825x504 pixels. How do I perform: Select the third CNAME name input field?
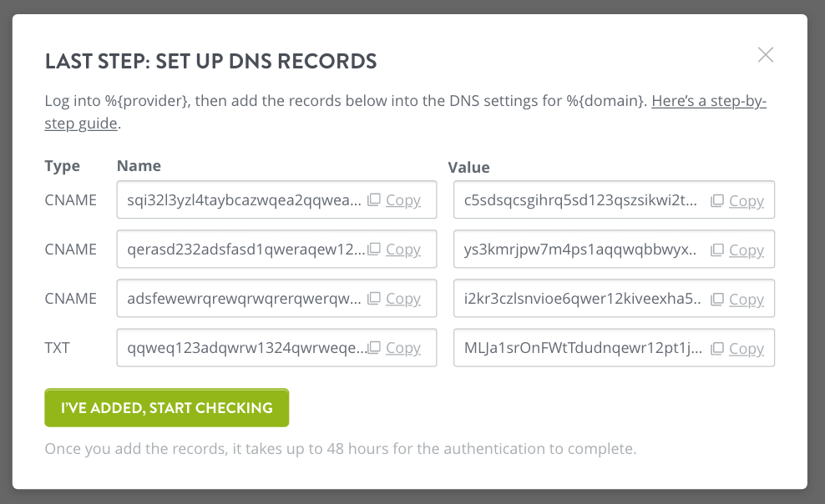[234, 298]
